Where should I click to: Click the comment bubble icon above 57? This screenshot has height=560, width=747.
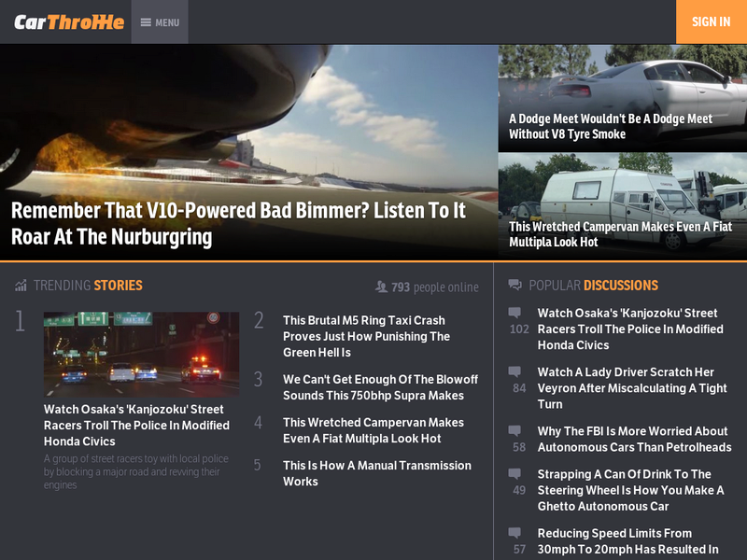click(514, 532)
